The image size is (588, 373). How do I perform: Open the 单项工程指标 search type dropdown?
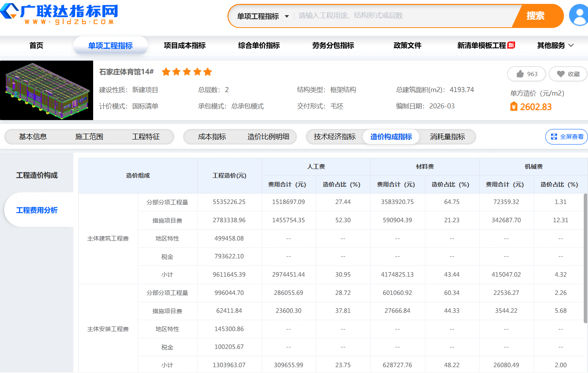tap(263, 16)
